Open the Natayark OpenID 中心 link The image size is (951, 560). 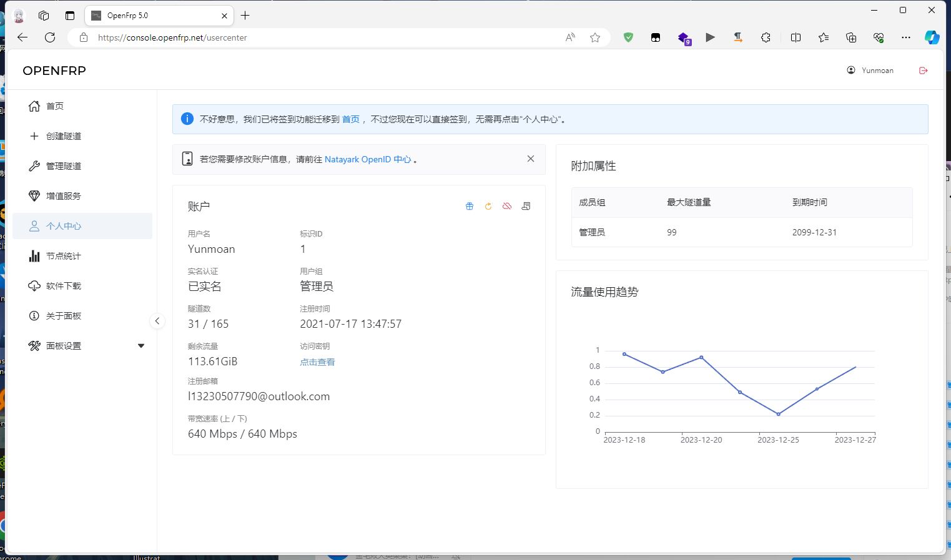point(368,159)
